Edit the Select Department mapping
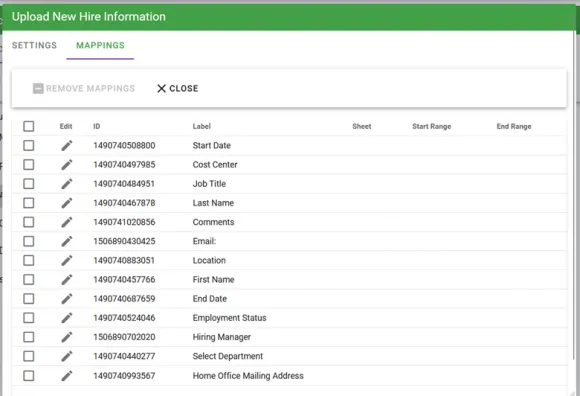580x396 pixels. (67, 356)
